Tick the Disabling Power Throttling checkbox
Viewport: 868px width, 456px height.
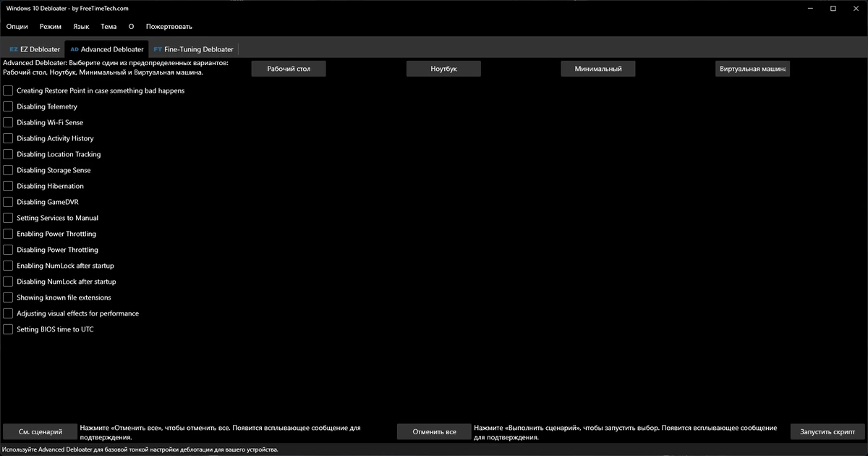8,250
